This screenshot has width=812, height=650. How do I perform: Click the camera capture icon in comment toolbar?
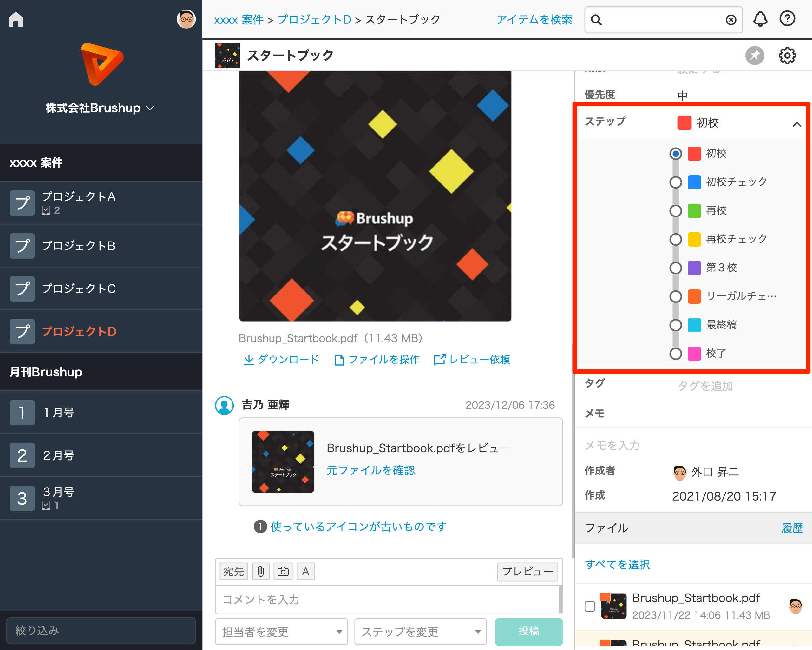tap(283, 572)
